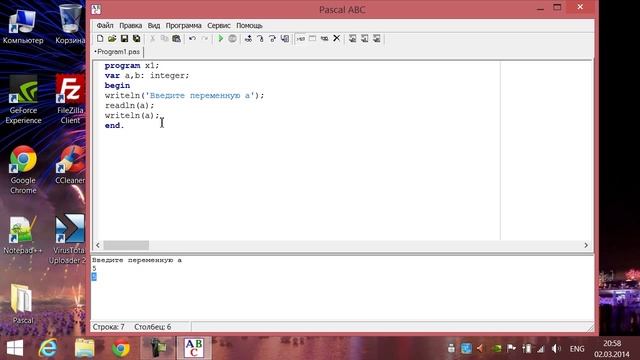This screenshot has width=640, height=360.
Task: Click the Pascal ABC taskbar button
Action: click(194, 348)
